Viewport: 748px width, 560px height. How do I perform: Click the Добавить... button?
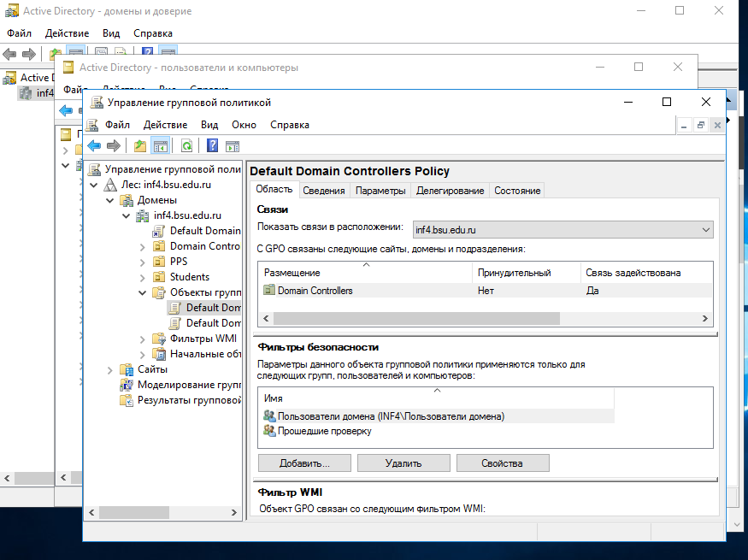(x=304, y=463)
